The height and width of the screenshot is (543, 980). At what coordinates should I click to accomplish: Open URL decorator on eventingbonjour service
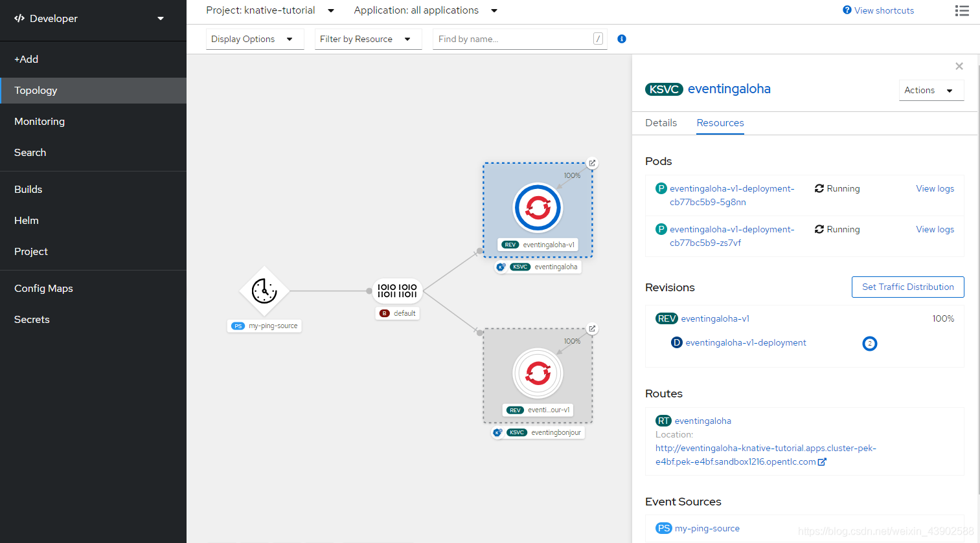point(592,329)
